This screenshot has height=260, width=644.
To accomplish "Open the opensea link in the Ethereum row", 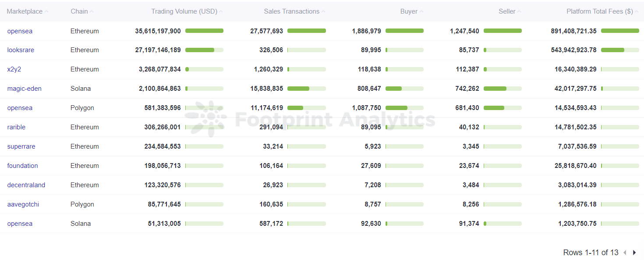I will (20, 31).
